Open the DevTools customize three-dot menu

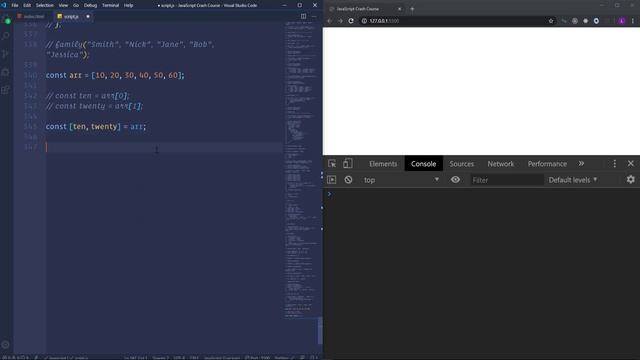click(x=615, y=164)
